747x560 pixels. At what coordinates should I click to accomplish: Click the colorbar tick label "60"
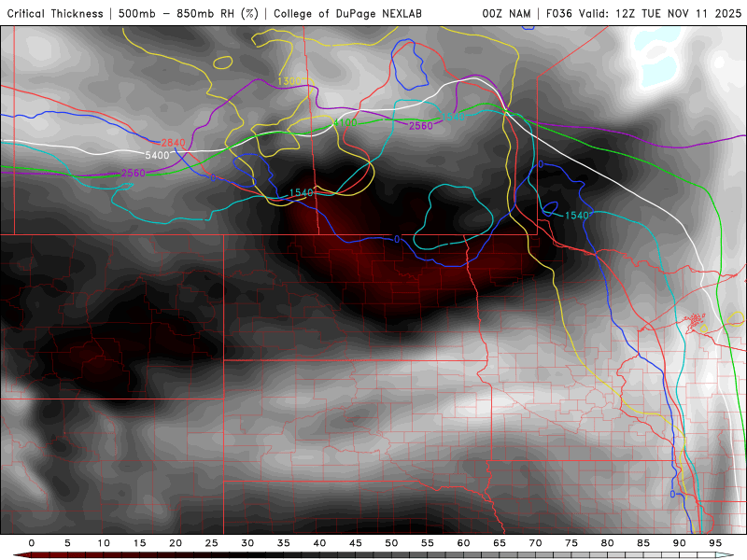click(463, 543)
